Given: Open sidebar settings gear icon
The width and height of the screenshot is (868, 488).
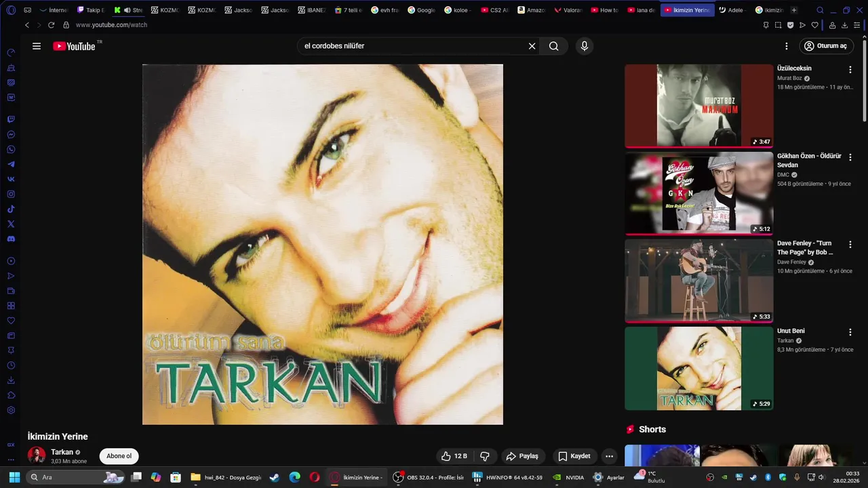Looking at the screenshot, I should 11,410.
